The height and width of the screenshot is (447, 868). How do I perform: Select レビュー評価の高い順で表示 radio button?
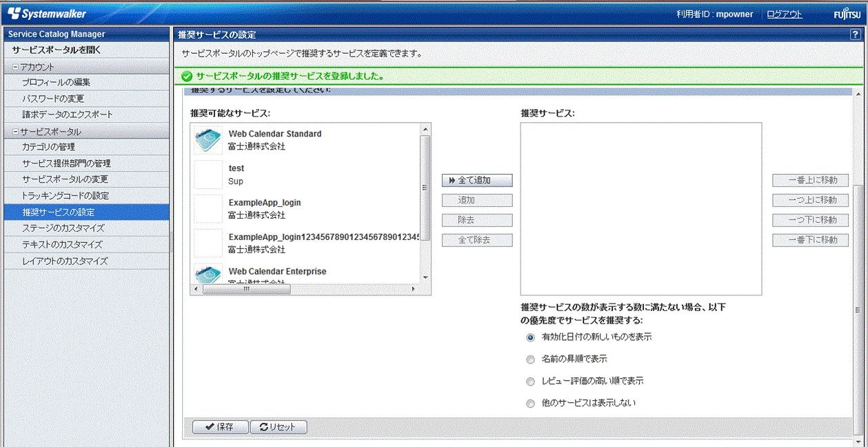point(530,381)
